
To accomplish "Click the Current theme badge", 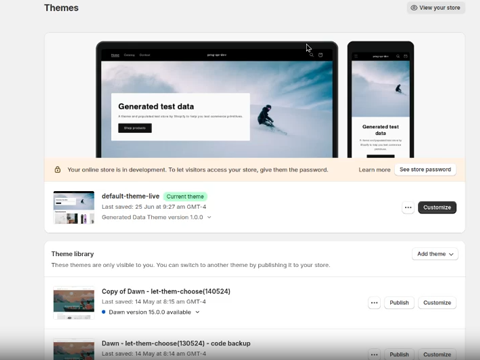I will [185, 197].
